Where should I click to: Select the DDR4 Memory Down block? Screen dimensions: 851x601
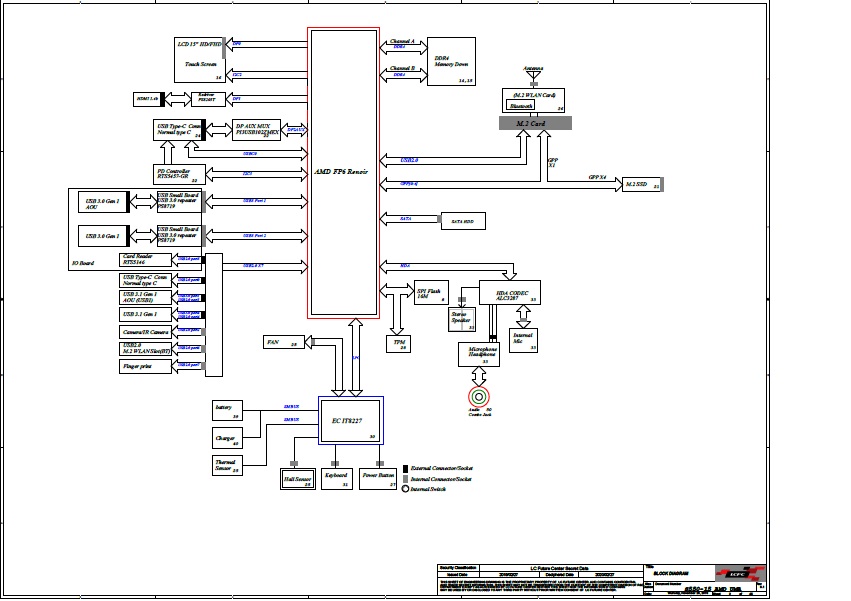point(451,61)
